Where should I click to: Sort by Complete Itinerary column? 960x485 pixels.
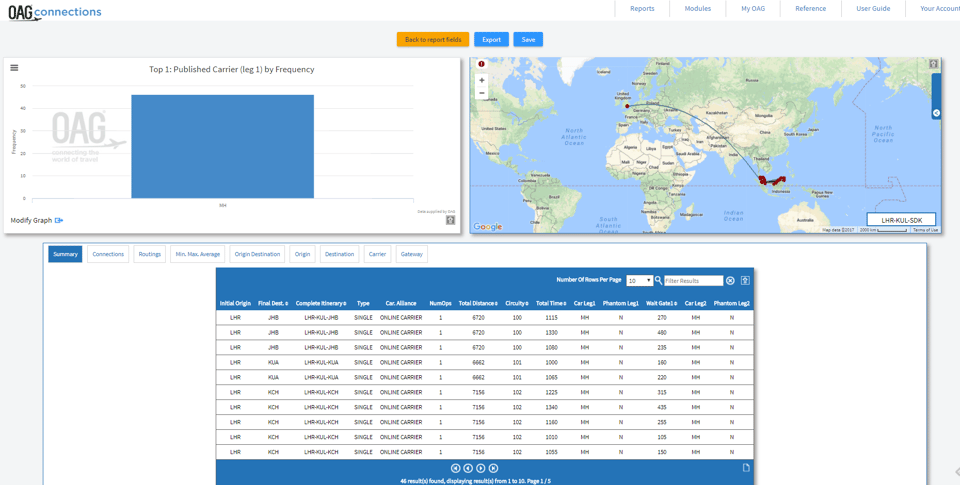pos(321,303)
